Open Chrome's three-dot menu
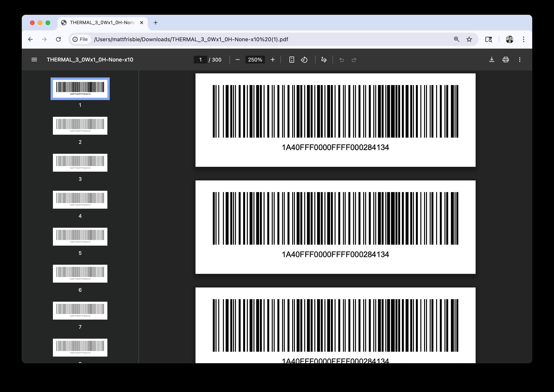The height and width of the screenshot is (392, 554). pos(524,39)
